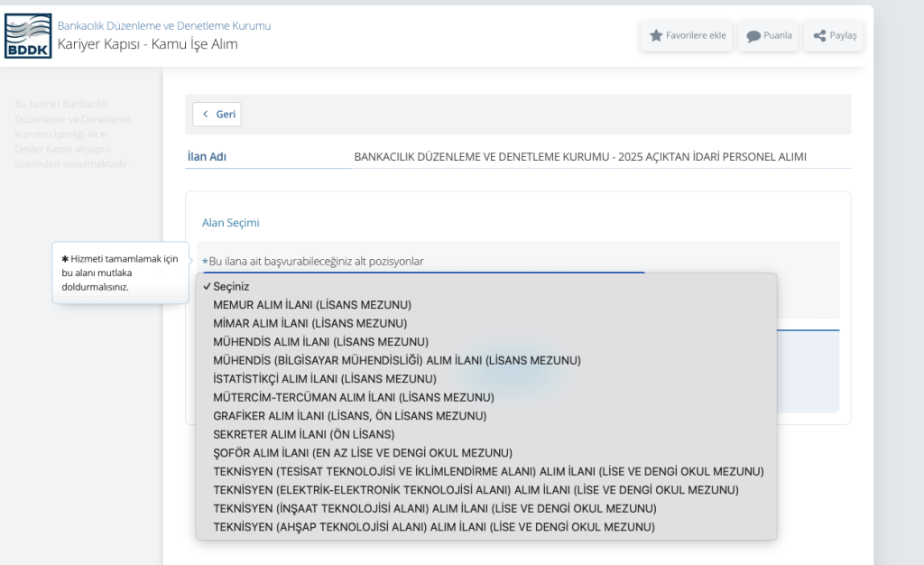
Task: Click the speech bubble Puanla icon
Action: click(753, 36)
